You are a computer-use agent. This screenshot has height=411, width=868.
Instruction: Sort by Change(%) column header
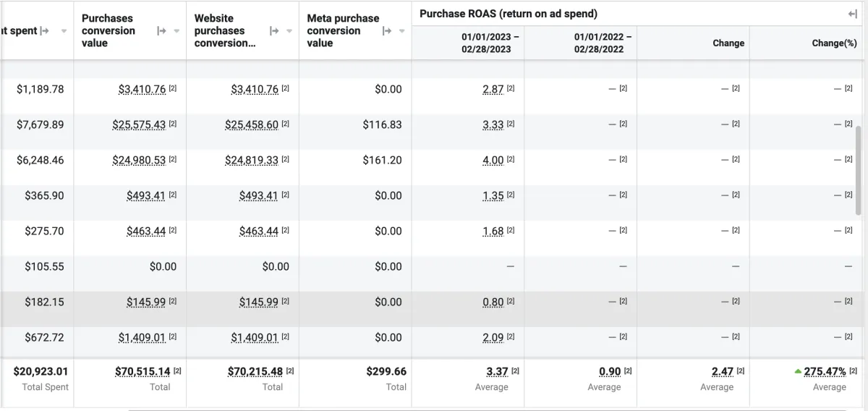(834, 43)
